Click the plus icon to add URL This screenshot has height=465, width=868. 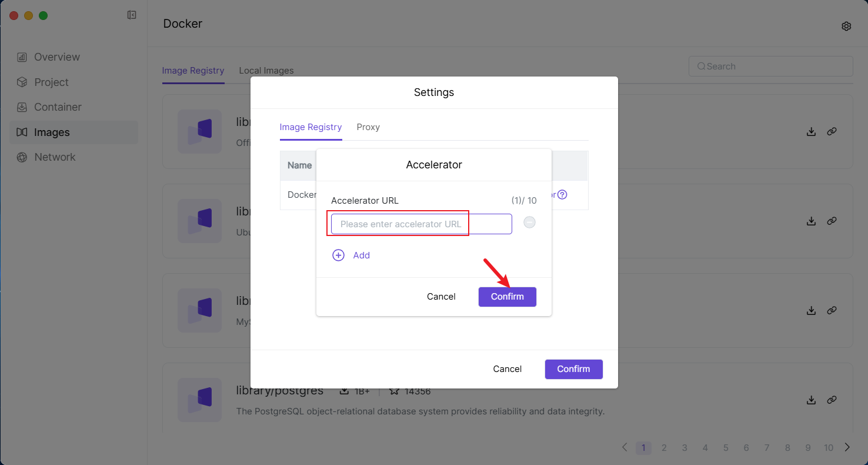pos(339,255)
